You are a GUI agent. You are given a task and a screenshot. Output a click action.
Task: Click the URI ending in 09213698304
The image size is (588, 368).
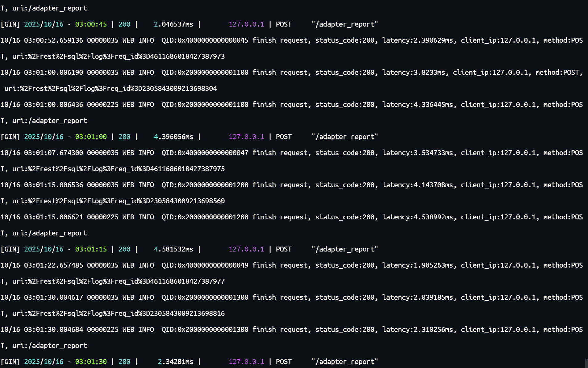(111, 89)
